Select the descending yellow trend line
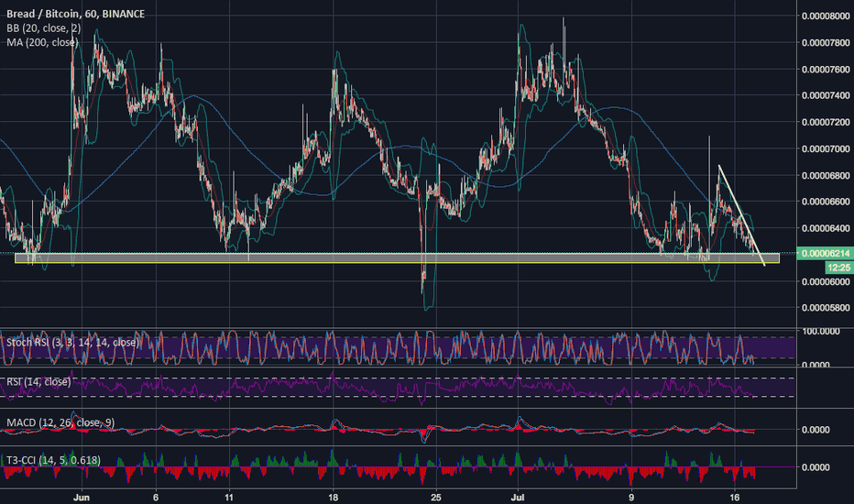 [741, 215]
